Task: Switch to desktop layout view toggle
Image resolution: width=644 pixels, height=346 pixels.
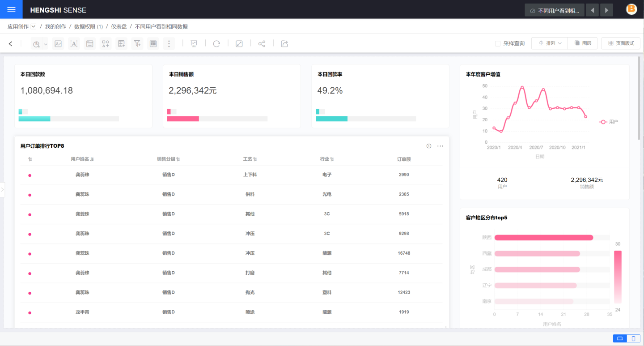Action: point(619,338)
